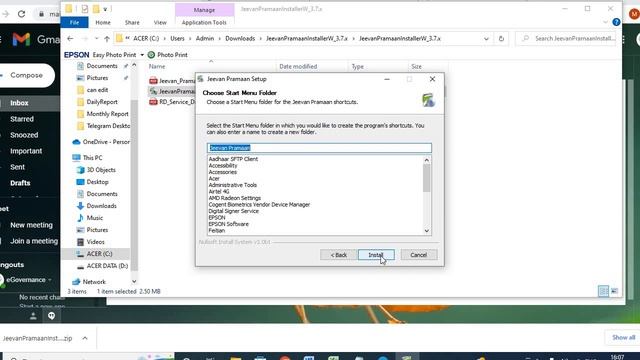Refresh the Explorer folder view

pos(501,39)
